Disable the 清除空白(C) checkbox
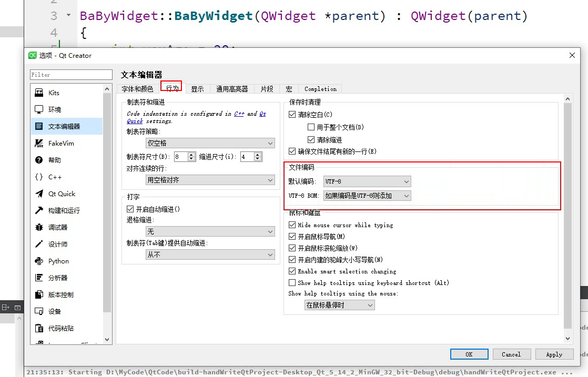This screenshot has height=377, width=588. pyautogui.click(x=292, y=114)
